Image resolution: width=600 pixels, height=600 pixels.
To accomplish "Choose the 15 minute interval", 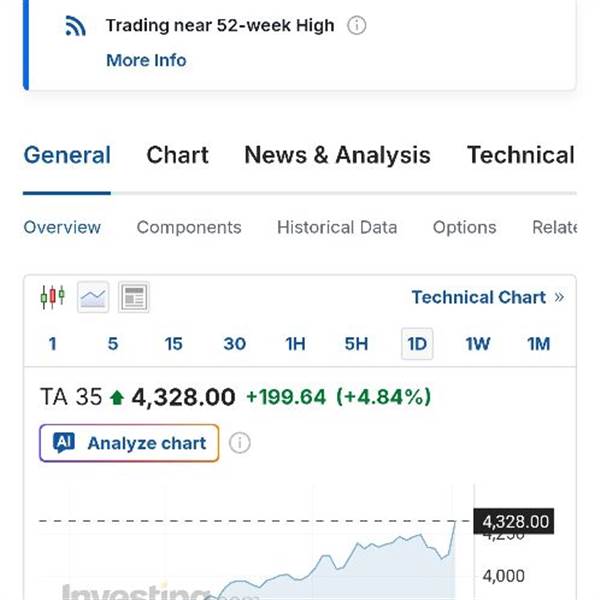I will point(174,344).
